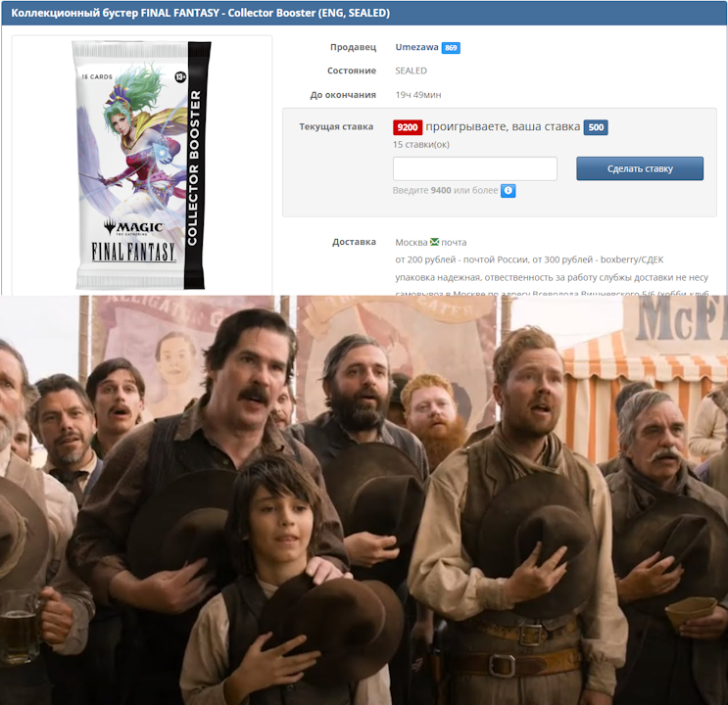The image size is (728, 705).
Task: Click the lot title header bar
Action: click(364, 14)
